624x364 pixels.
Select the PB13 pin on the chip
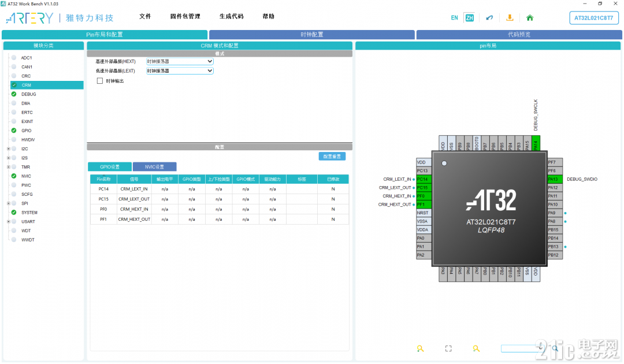pos(555,247)
